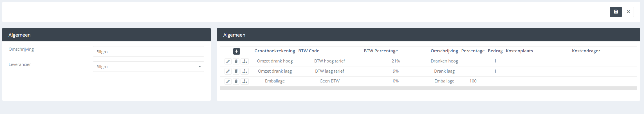Open hierarchy icon for Emballage row

click(x=244, y=81)
